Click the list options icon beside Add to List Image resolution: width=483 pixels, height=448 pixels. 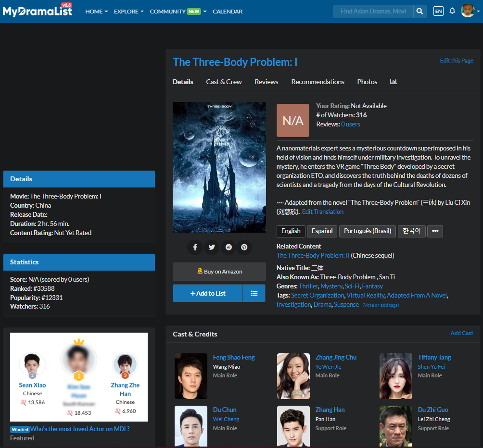click(x=254, y=293)
